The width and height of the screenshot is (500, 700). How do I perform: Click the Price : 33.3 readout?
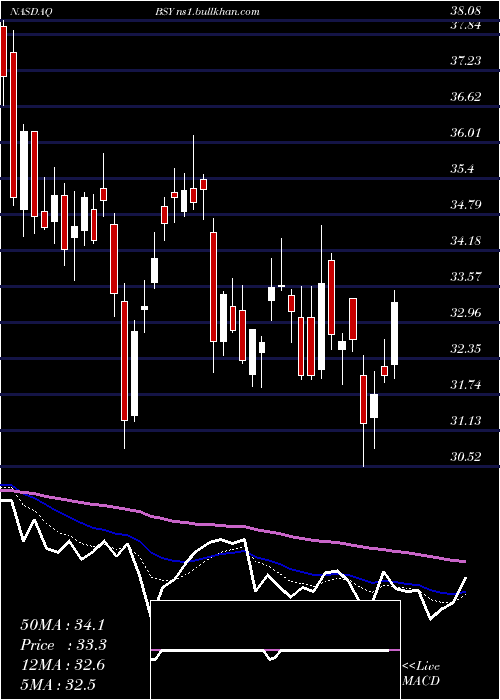click(x=64, y=645)
